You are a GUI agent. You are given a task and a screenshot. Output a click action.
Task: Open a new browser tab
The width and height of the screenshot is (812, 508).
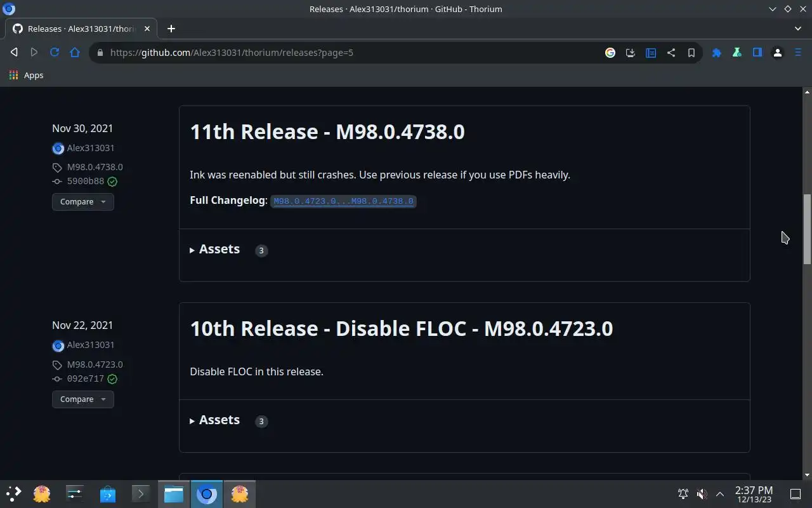[171, 29]
